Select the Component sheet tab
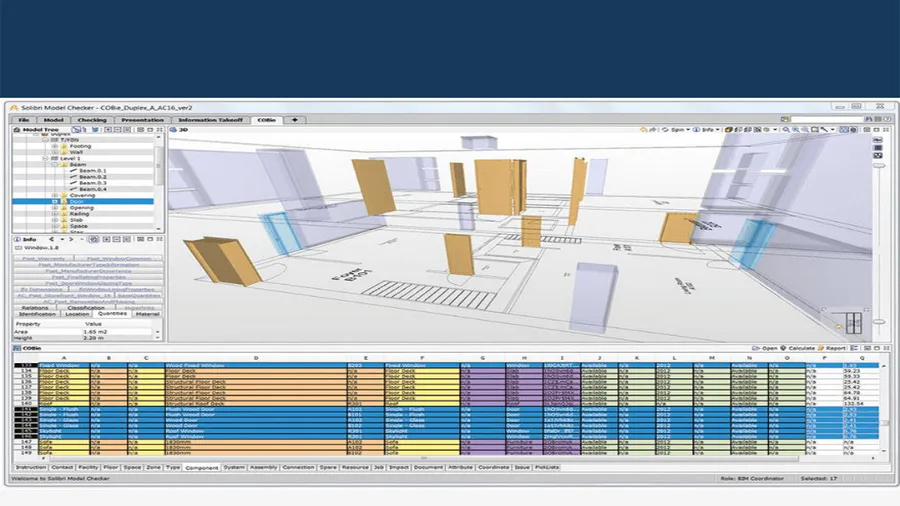The image size is (900, 506). (201, 468)
